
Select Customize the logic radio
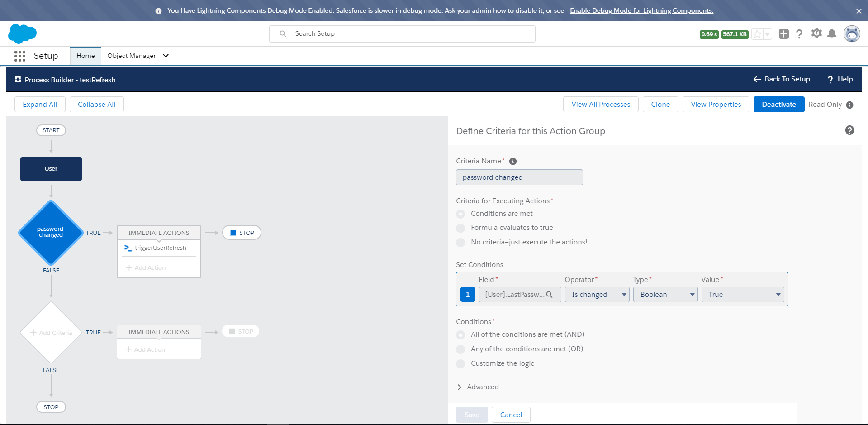[460, 364]
